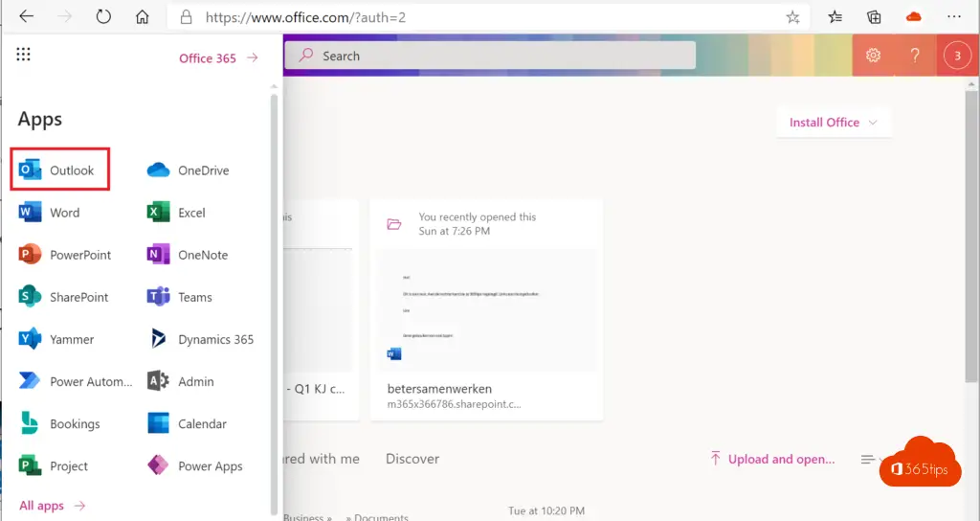Click the main page vertical scrollbar
The height and width of the screenshot is (521, 980).
click(971, 236)
